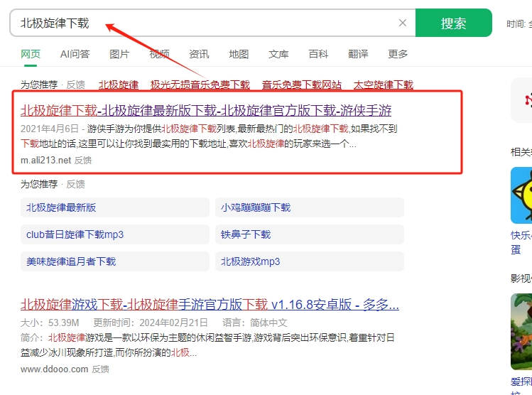
Task: Expand the 更多 tab menu
Action: 398,54
